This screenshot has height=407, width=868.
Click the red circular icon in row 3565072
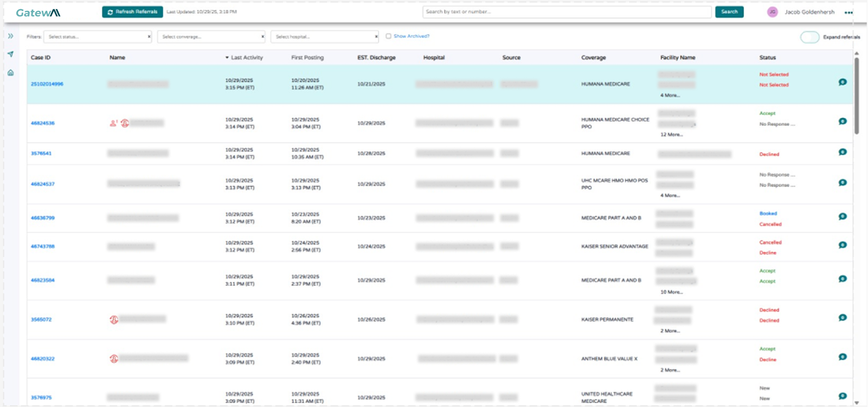[x=114, y=320]
